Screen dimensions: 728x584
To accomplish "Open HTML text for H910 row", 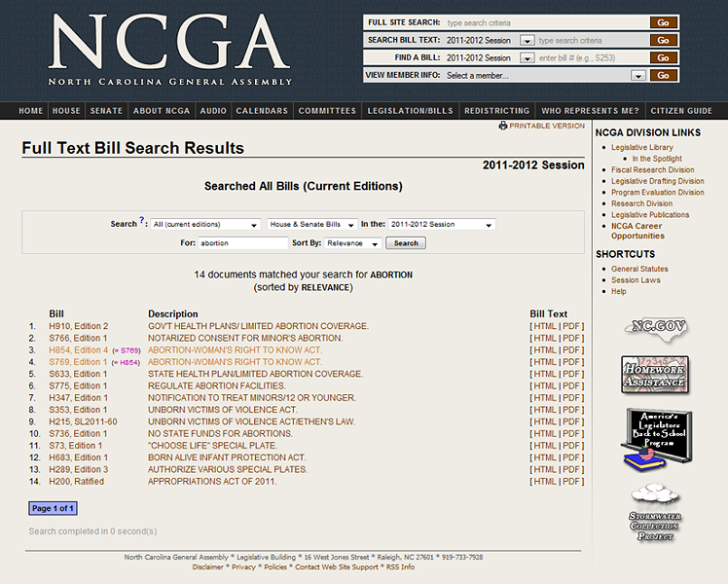I will tap(545, 326).
